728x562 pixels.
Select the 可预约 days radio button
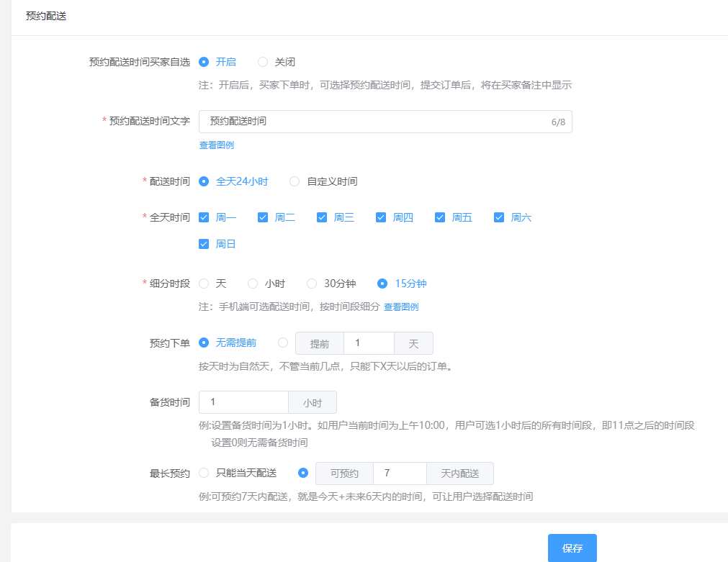tap(303, 473)
